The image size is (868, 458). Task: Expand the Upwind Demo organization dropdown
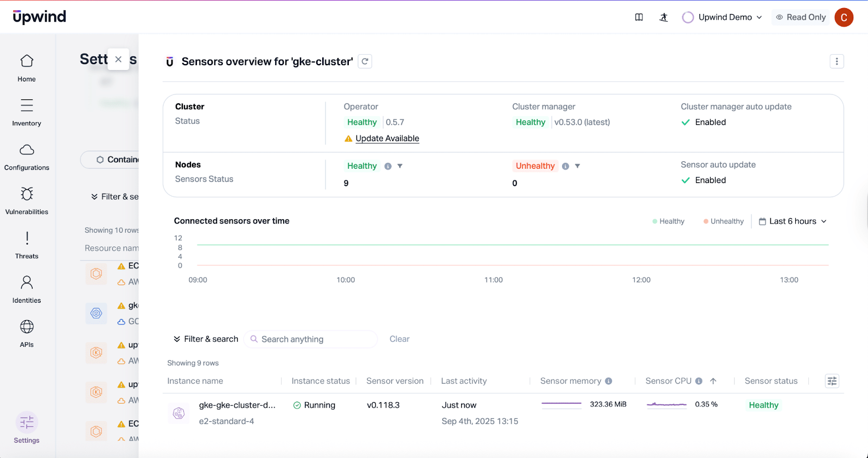point(723,17)
